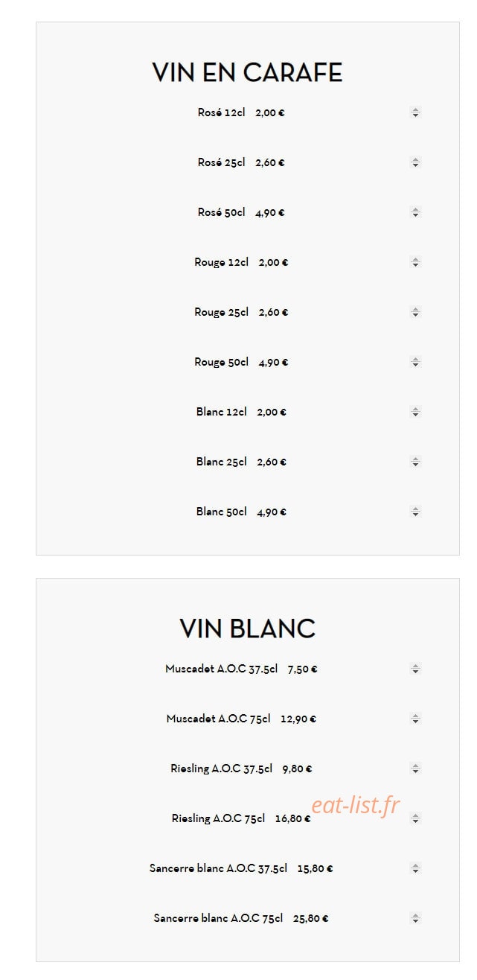Screen dimensions: 477x980
Task: Click the stepper next to Rosé 25cl
Action: 416,162
